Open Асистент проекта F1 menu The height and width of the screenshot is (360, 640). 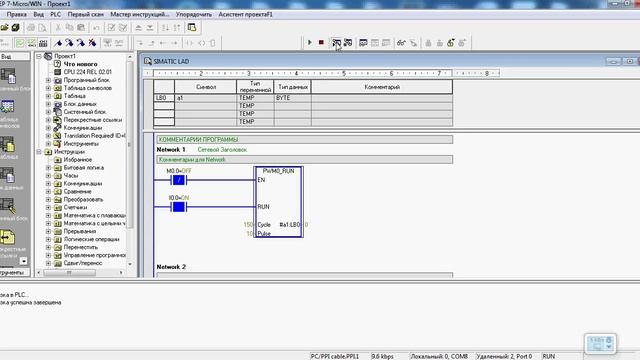(x=245, y=14)
